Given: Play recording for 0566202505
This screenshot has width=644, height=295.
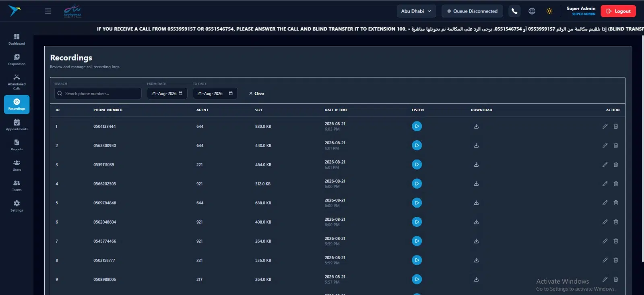Looking at the screenshot, I should click(417, 183).
